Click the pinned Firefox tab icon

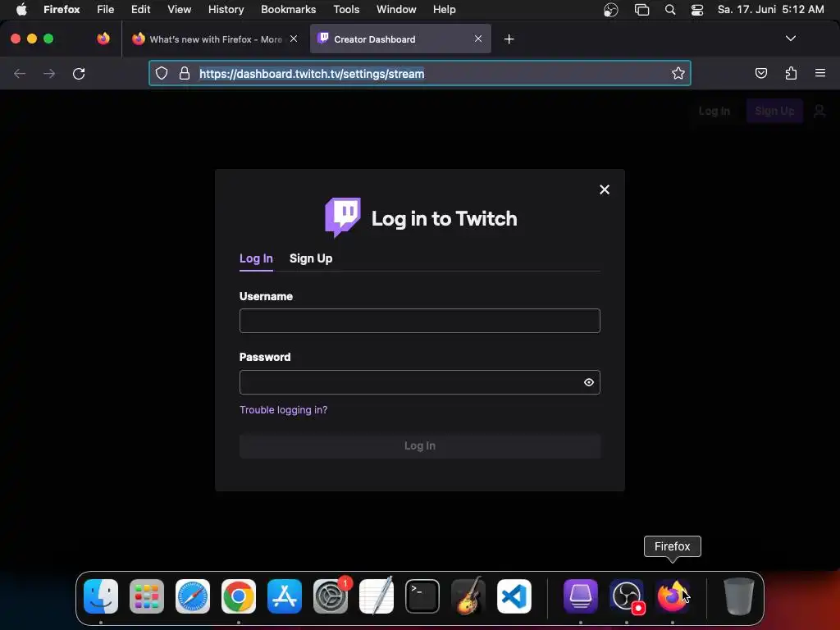point(103,39)
